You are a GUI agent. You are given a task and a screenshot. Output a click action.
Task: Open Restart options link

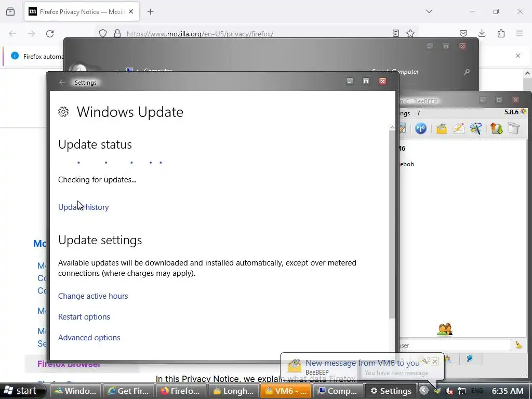[x=84, y=316]
